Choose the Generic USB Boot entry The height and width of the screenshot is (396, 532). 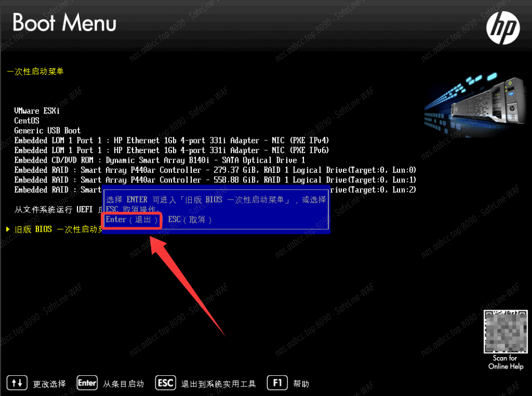coord(48,131)
